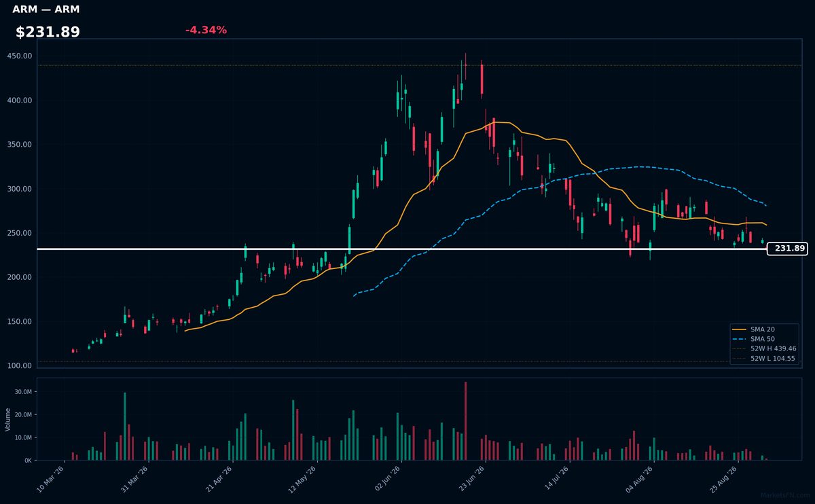
Task: Click the 14 Jul '26 date label
Action: coord(556,480)
